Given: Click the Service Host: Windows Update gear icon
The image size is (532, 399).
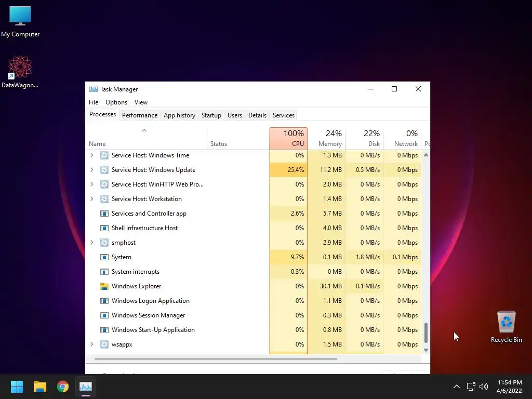Looking at the screenshot, I should (104, 170).
